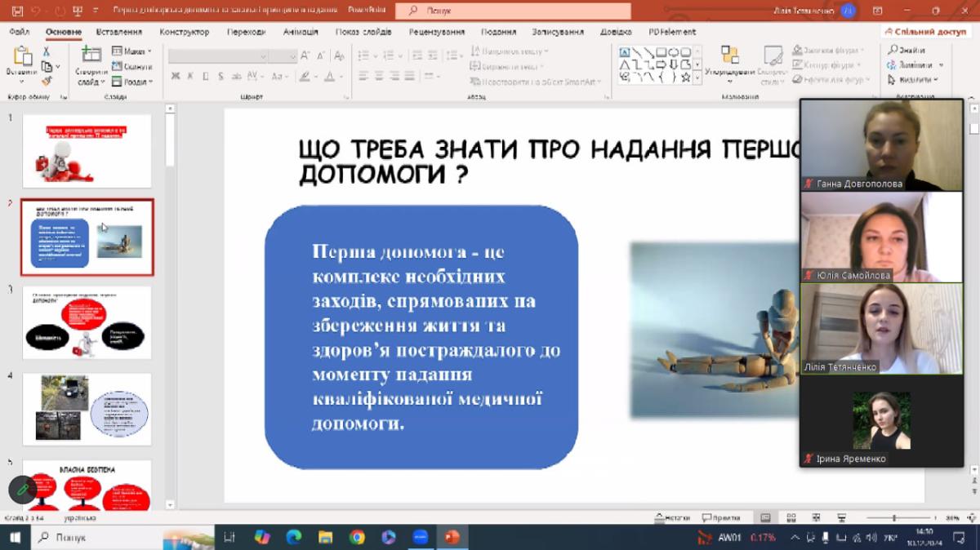Open the Вставлення ribbon tab

(118, 32)
